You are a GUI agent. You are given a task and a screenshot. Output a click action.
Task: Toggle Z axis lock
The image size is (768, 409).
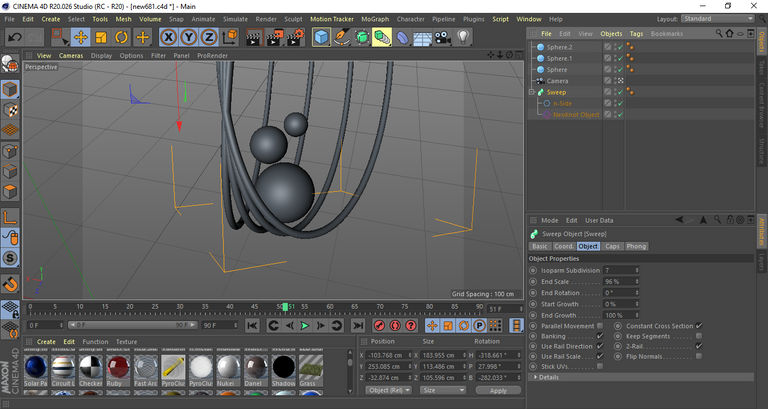209,37
